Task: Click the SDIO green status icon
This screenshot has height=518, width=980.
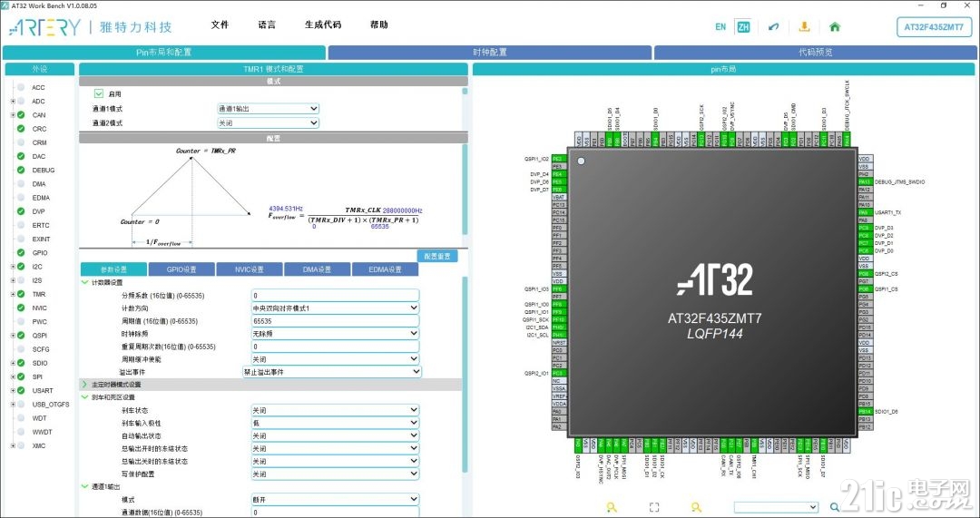Action: (x=21, y=362)
